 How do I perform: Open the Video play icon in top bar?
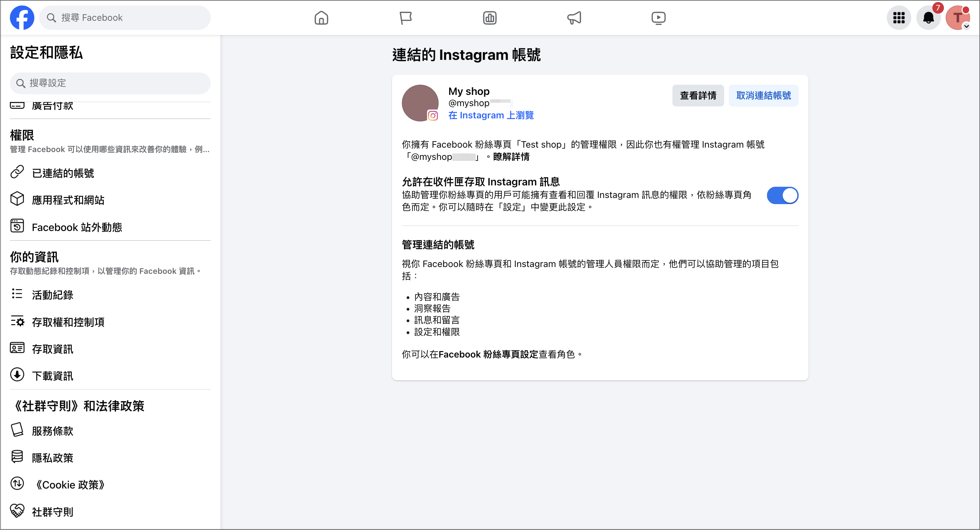click(658, 17)
